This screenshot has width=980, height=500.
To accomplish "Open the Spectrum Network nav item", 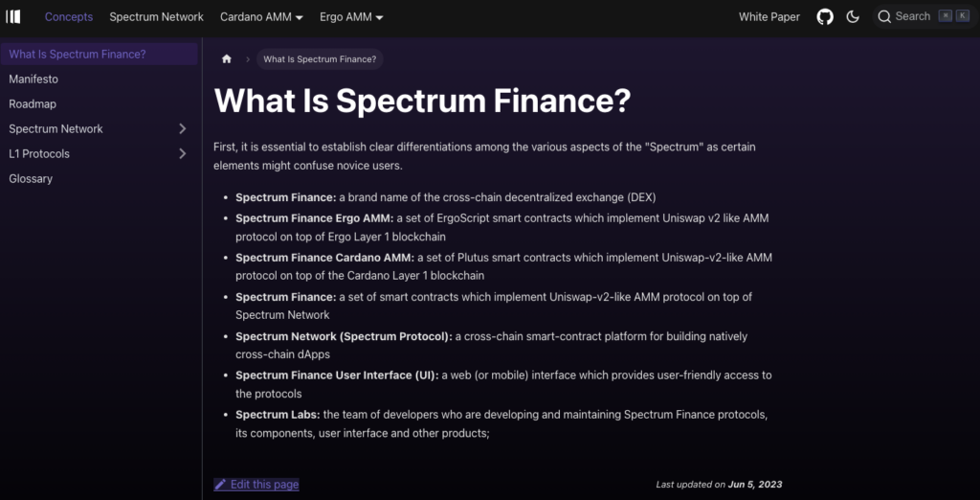I will pyautogui.click(x=156, y=16).
